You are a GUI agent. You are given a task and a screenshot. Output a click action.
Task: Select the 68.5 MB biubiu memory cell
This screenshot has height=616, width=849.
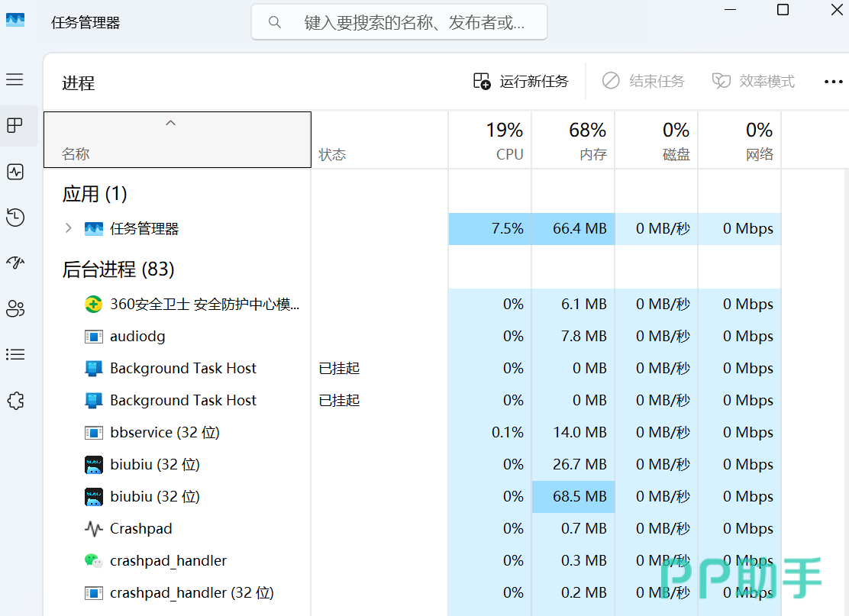point(573,497)
